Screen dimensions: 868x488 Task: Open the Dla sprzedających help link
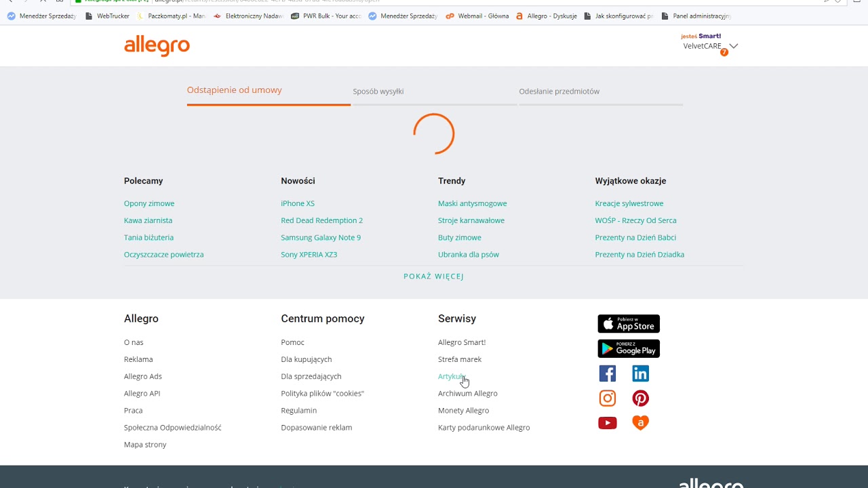(x=311, y=376)
